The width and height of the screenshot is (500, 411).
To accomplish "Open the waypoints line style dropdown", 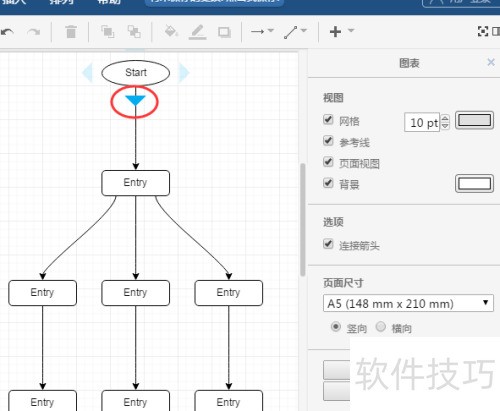I will [x=295, y=32].
